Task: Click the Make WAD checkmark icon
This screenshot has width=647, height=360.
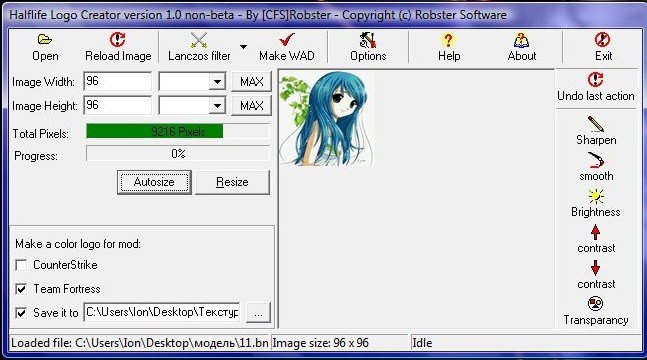Action: pos(286,40)
